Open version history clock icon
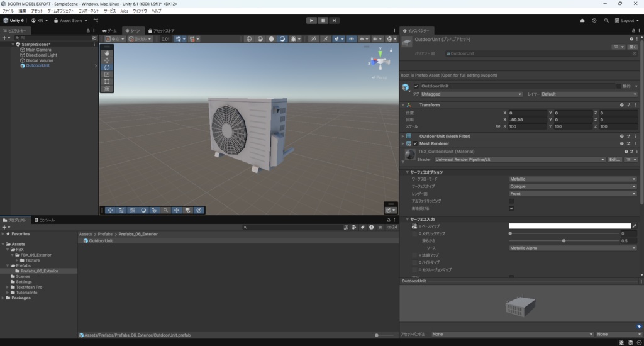Viewport: 644px width, 346px height. click(594, 21)
